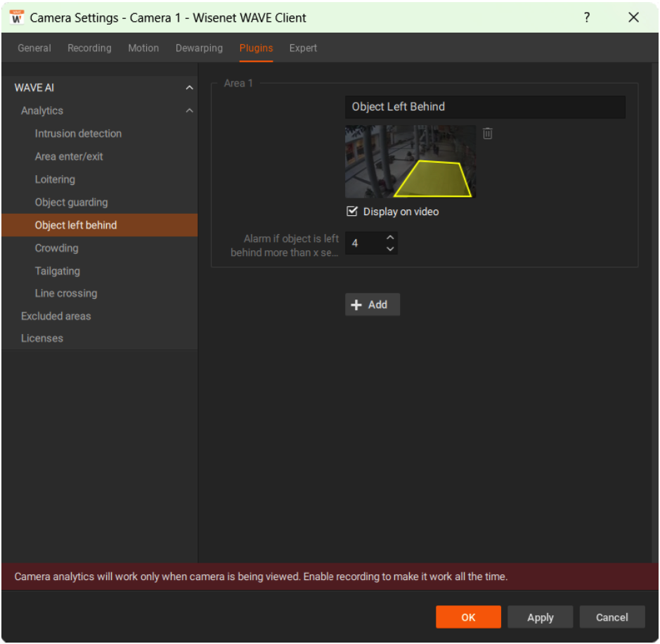
Task: Increase the alarm seconds value with up arrow
Action: 390,238
